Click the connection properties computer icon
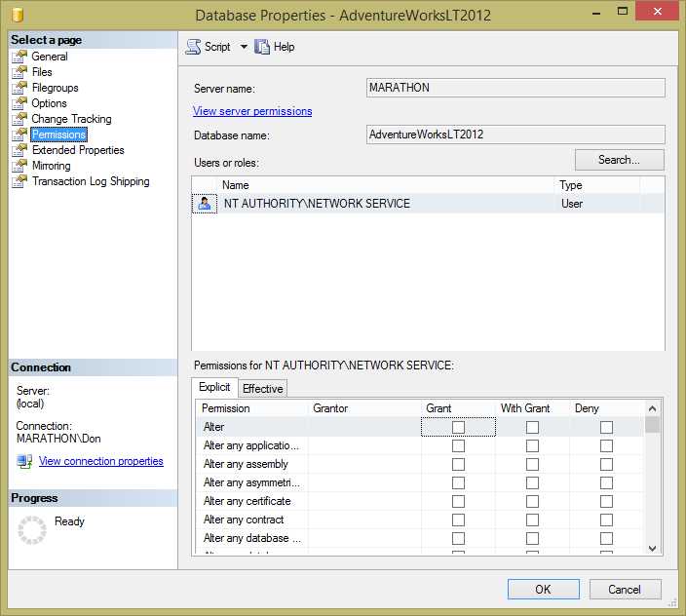The height and width of the screenshot is (616, 686). pos(24,461)
